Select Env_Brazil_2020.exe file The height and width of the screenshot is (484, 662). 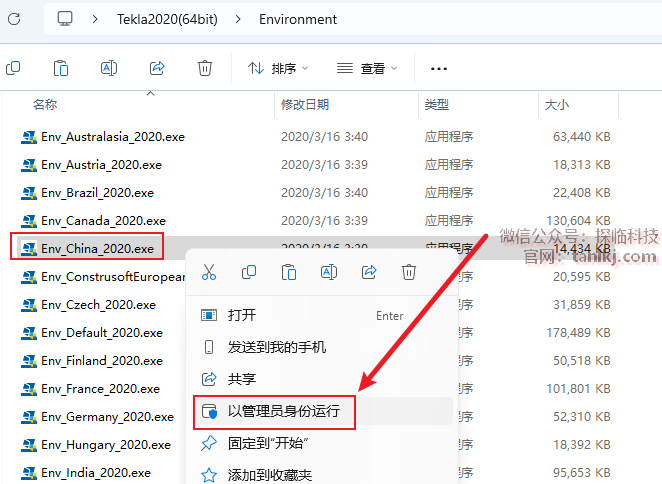(98, 193)
